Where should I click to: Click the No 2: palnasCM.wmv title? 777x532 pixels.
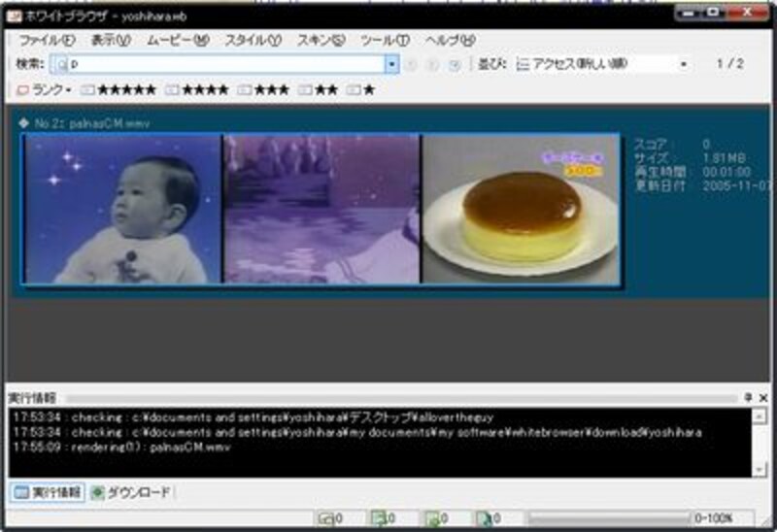92,123
